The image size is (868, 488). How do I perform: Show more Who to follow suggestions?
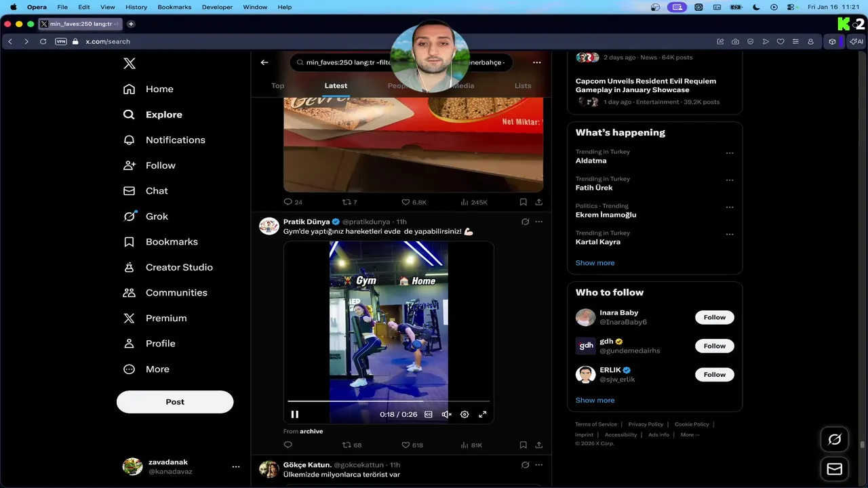[595, 400]
